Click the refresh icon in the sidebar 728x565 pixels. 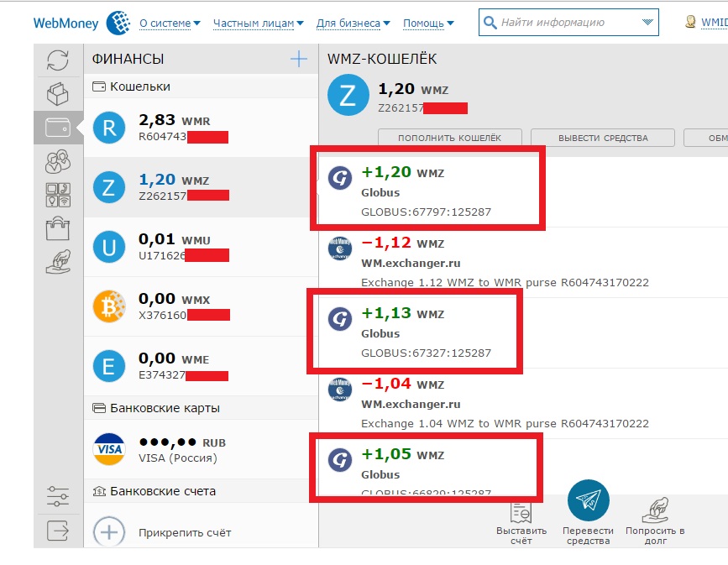click(58, 60)
